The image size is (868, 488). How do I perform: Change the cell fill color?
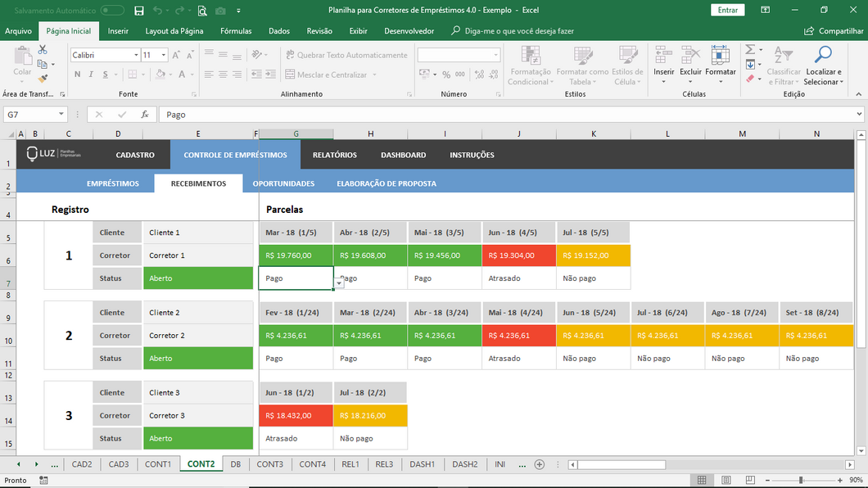(x=160, y=75)
